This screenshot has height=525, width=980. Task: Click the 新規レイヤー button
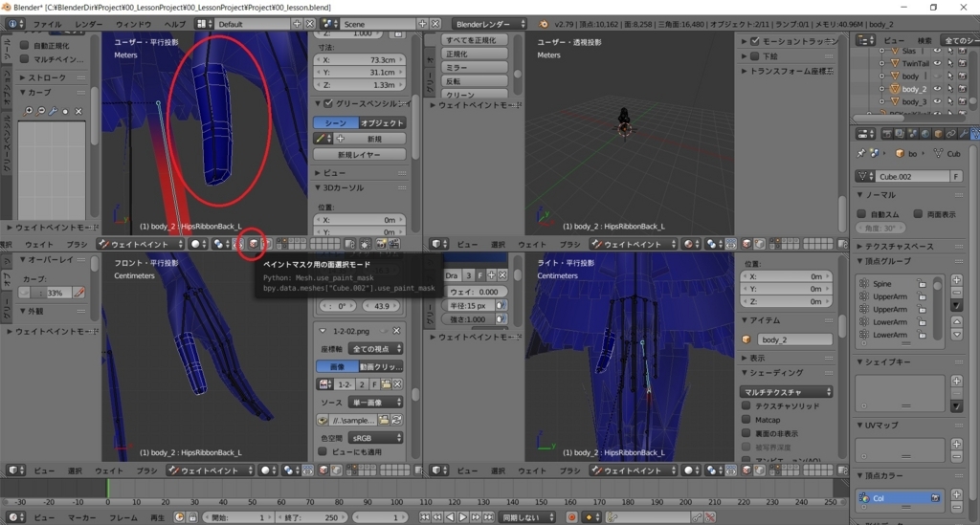(360, 154)
